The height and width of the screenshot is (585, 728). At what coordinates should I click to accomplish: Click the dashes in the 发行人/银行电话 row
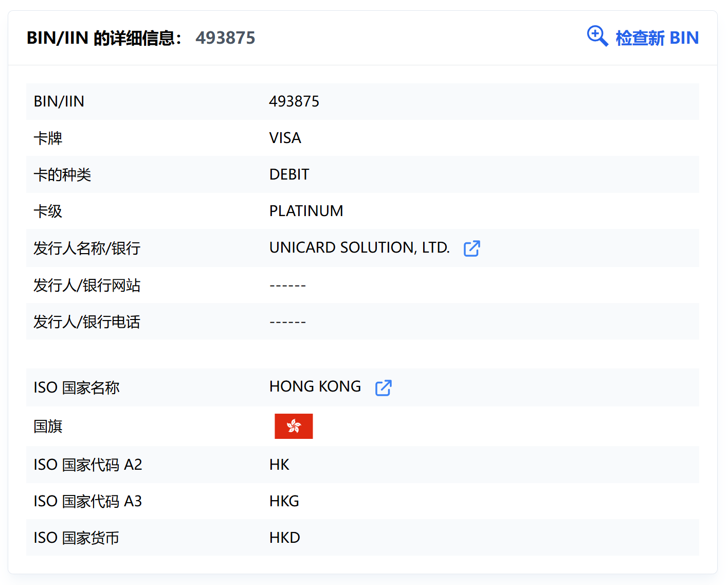pos(287,322)
